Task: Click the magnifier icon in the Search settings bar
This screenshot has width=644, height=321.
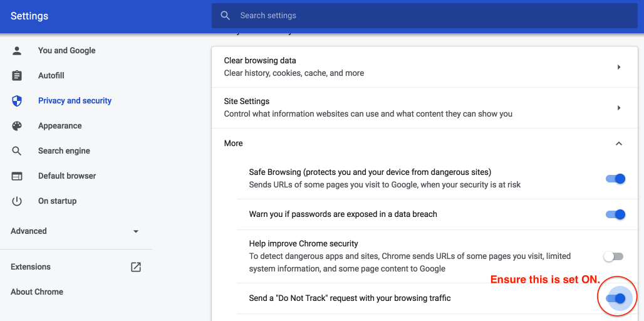Action: 225,16
